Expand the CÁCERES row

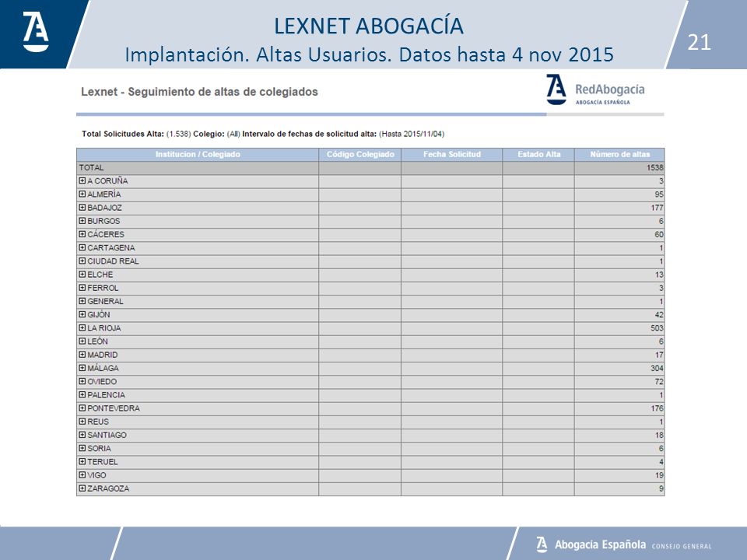(82, 234)
